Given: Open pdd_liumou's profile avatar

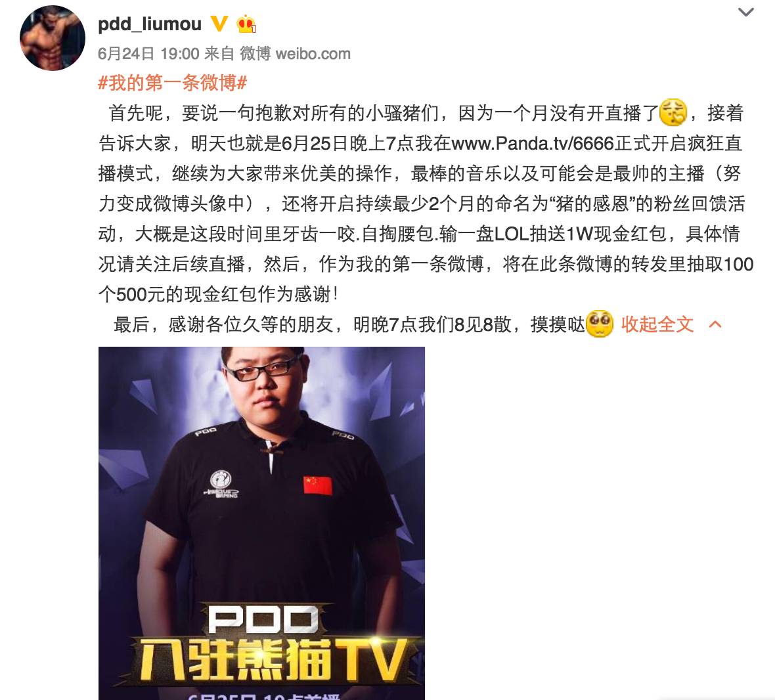Looking at the screenshot, I should 53,38.
